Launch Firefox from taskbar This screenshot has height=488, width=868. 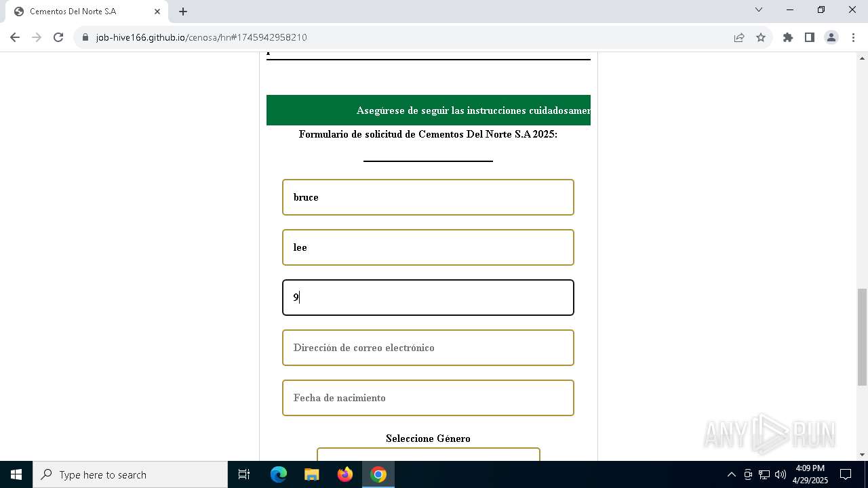click(345, 474)
